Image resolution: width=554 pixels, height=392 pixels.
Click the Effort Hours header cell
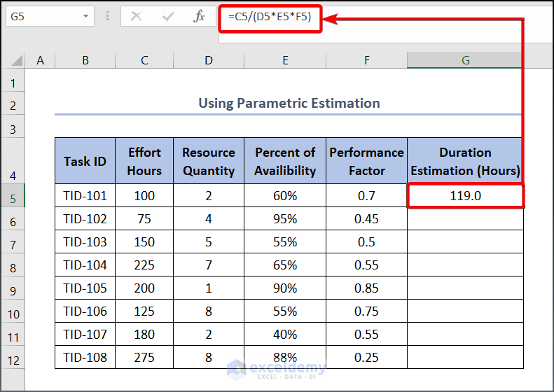[144, 161]
